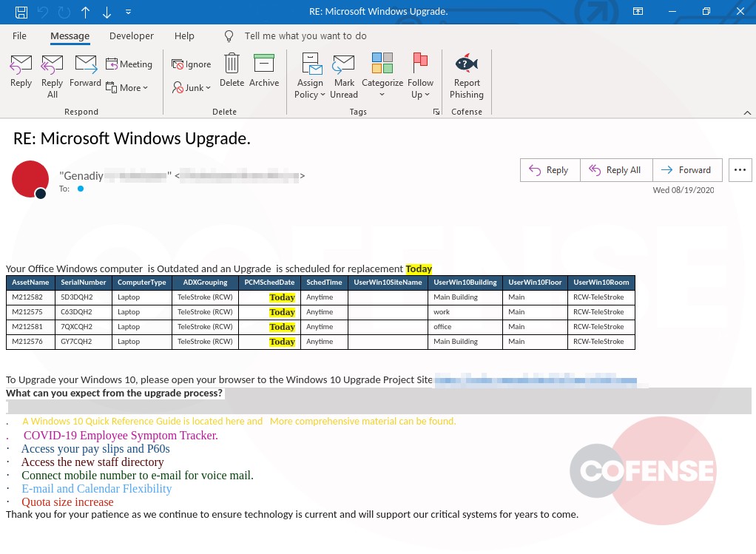Open the Tags group dialog launcher
756x554 pixels.
tap(436, 112)
